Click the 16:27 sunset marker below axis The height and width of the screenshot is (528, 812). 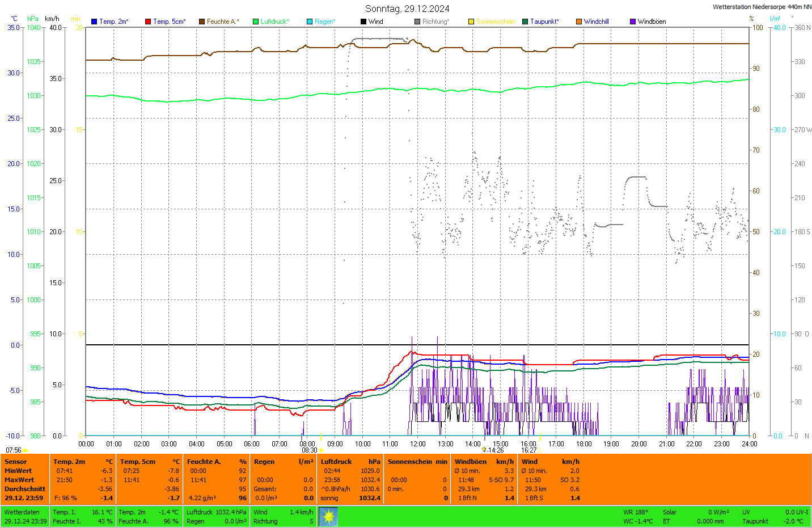pos(529,450)
